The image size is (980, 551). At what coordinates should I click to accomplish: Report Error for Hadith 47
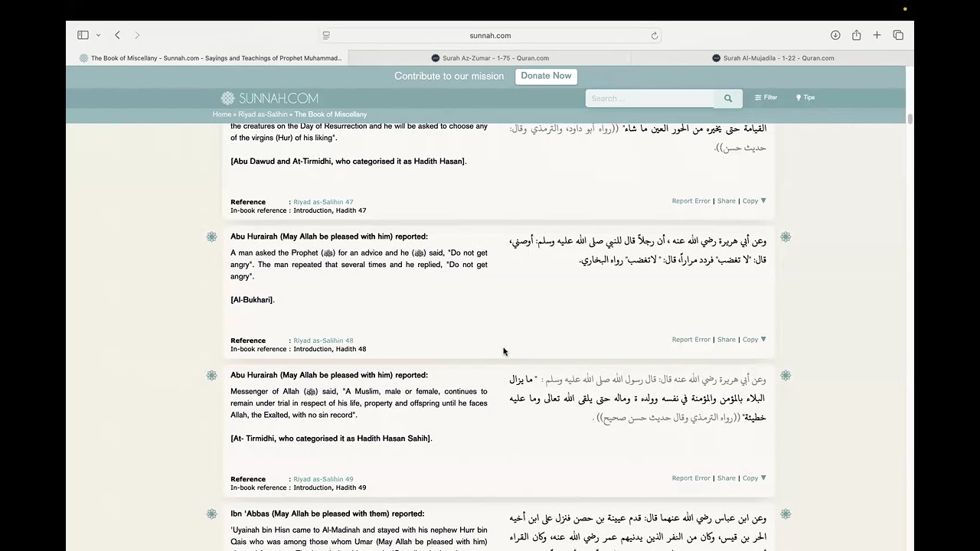coord(691,201)
